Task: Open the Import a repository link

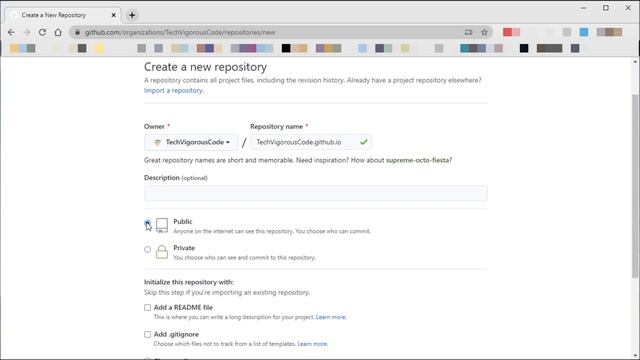Action: [173, 91]
